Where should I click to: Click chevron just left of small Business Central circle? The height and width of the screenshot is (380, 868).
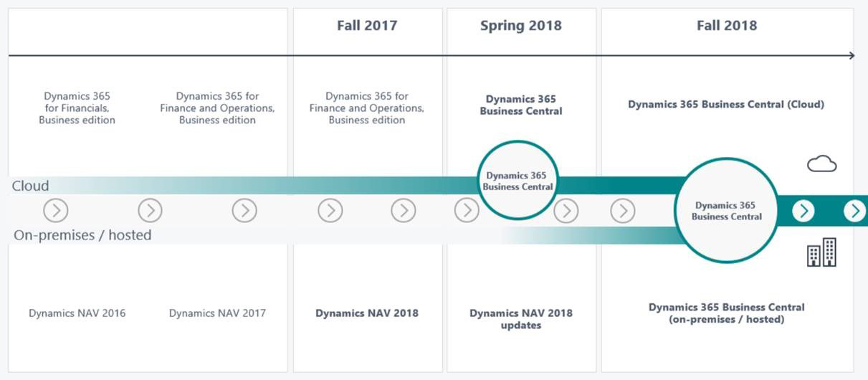(467, 211)
